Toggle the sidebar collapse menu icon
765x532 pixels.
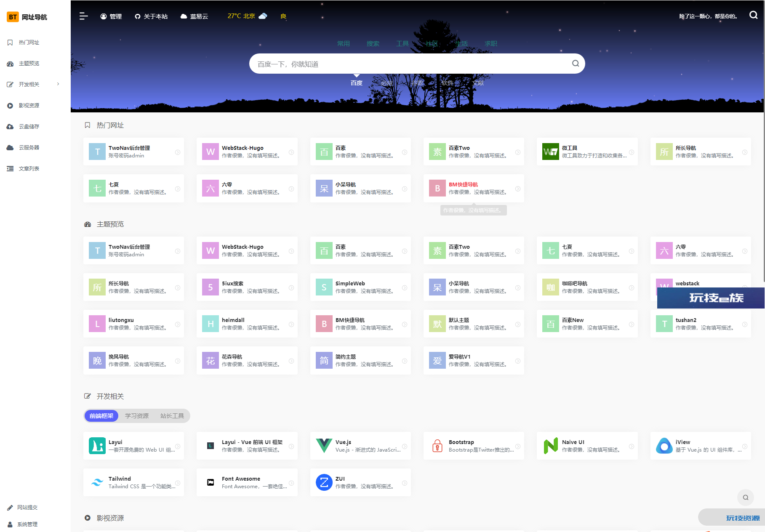(84, 16)
